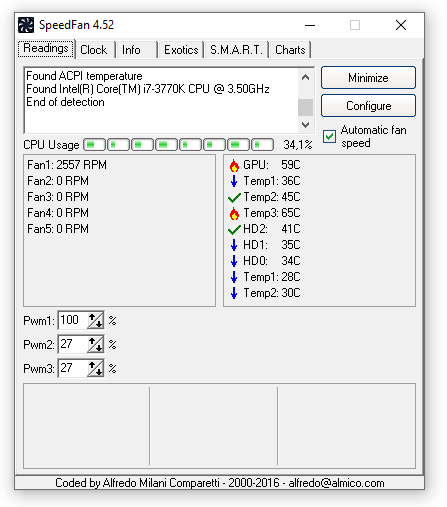
Task: Click the Pwm2 up/down spinner arrows
Action: (95, 344)
